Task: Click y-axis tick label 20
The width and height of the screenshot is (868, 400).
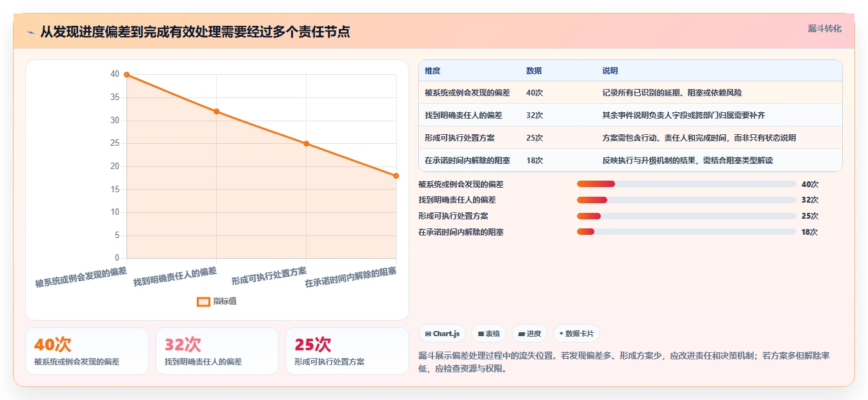Action: point(115,166)
